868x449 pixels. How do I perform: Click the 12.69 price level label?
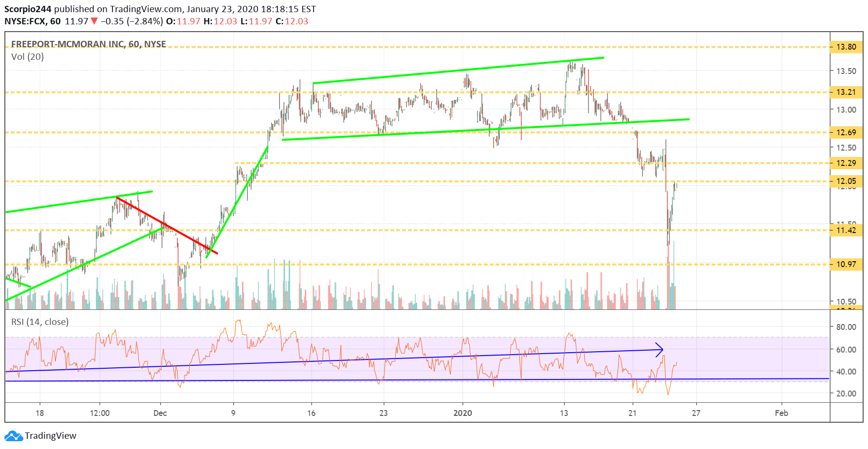(x=846, y=132)
